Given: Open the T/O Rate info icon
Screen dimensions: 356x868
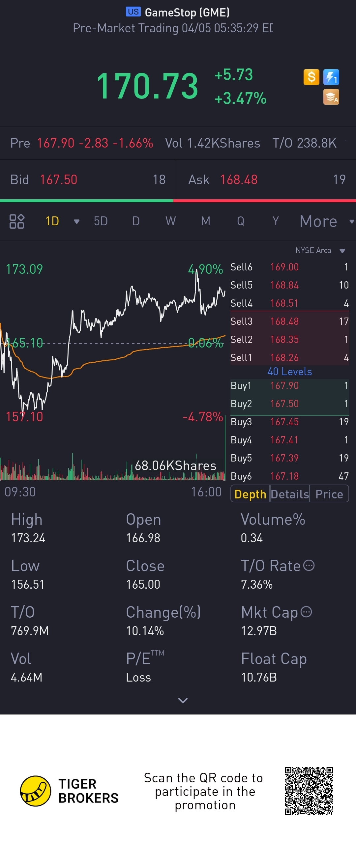Looking at the screenshot, I should [x=309, y=565].
